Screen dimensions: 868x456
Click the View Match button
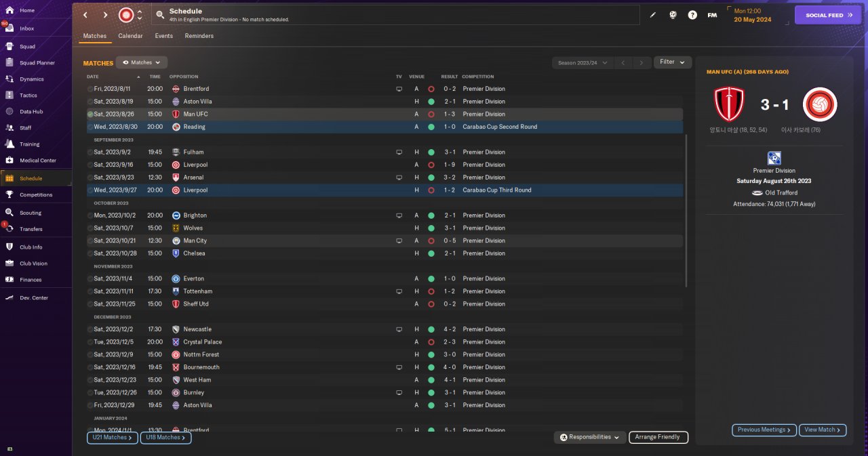[x=823, y=430]
